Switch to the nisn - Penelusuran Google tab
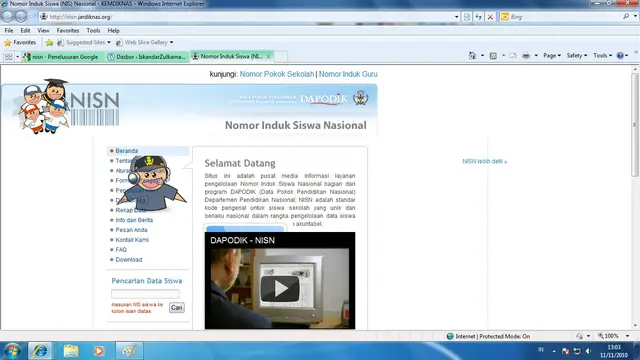 coord(64,57)
